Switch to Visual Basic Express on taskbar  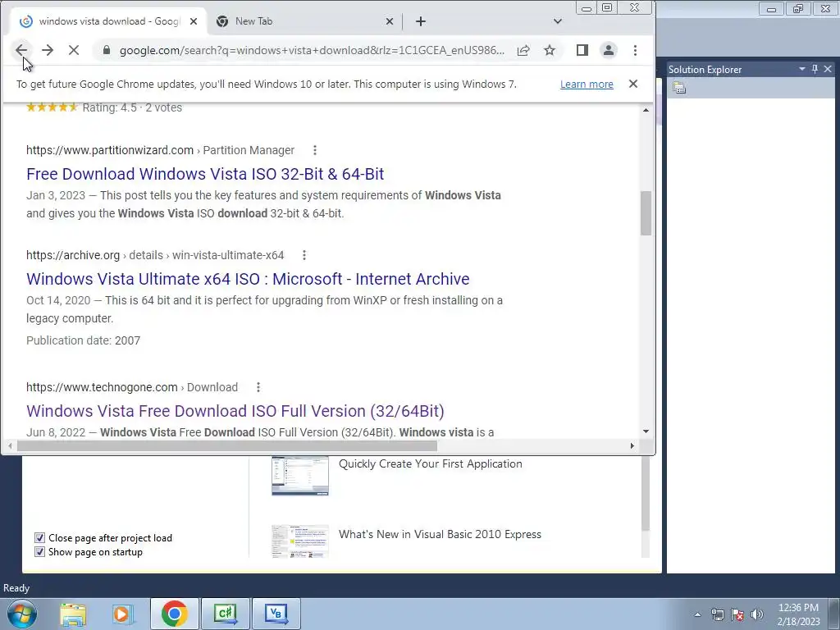276,614
